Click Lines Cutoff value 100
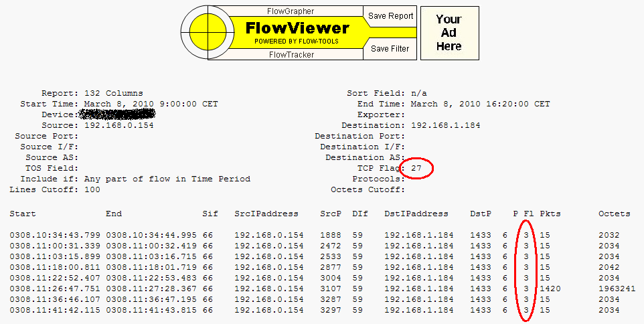644x324 pixels. pyautogui.click(x=92, y=189)
